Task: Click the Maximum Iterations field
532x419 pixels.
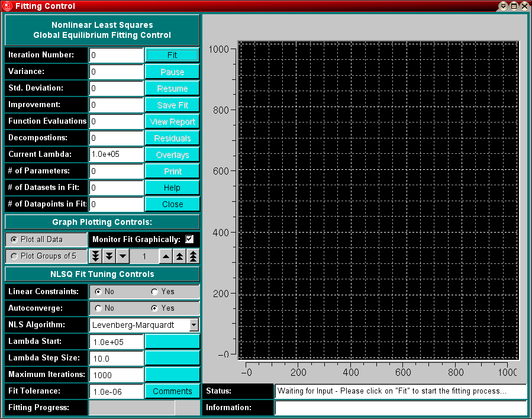Action: 117,375
